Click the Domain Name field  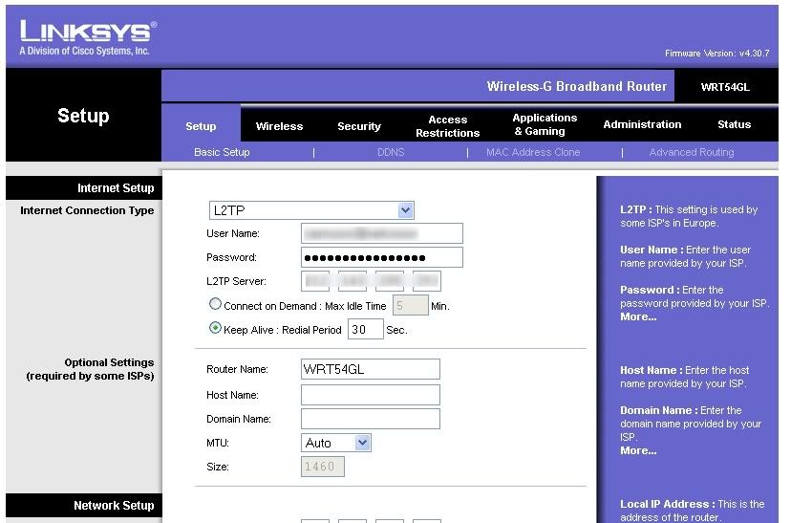coord(371,419)
